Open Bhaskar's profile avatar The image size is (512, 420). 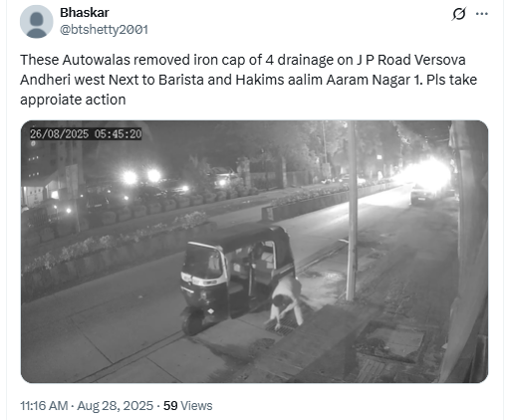[x=37, y=22]
